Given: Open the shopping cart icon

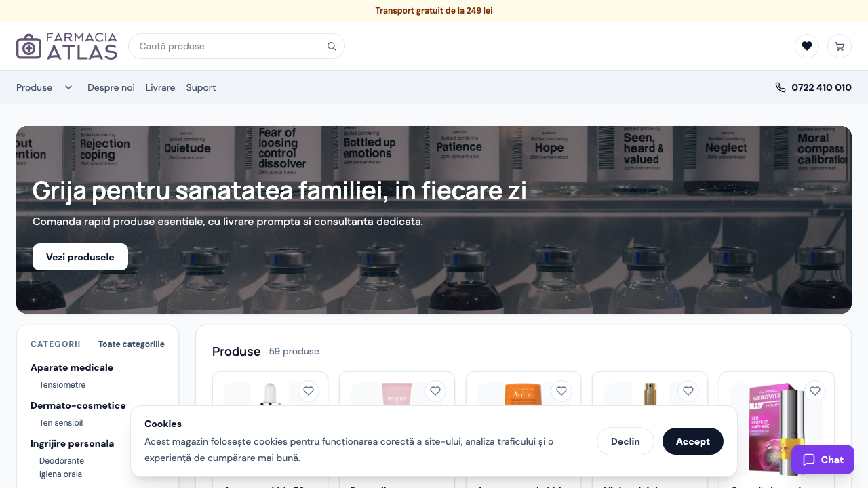Looking at the screenshot, I should coord(840,46).
